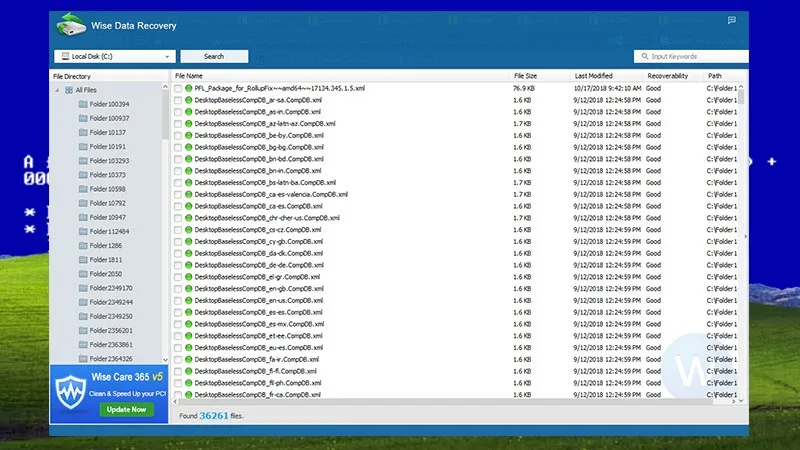
Task: Select the Folder10947 folder icon
Action: pyautogui.click(x=83, y=217)
